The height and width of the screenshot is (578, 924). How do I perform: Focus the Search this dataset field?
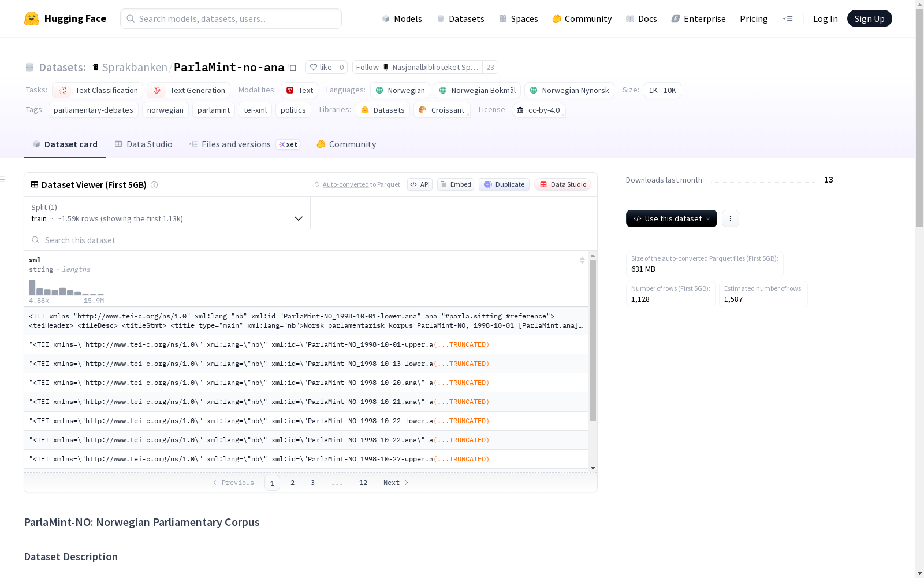(311, 240)
